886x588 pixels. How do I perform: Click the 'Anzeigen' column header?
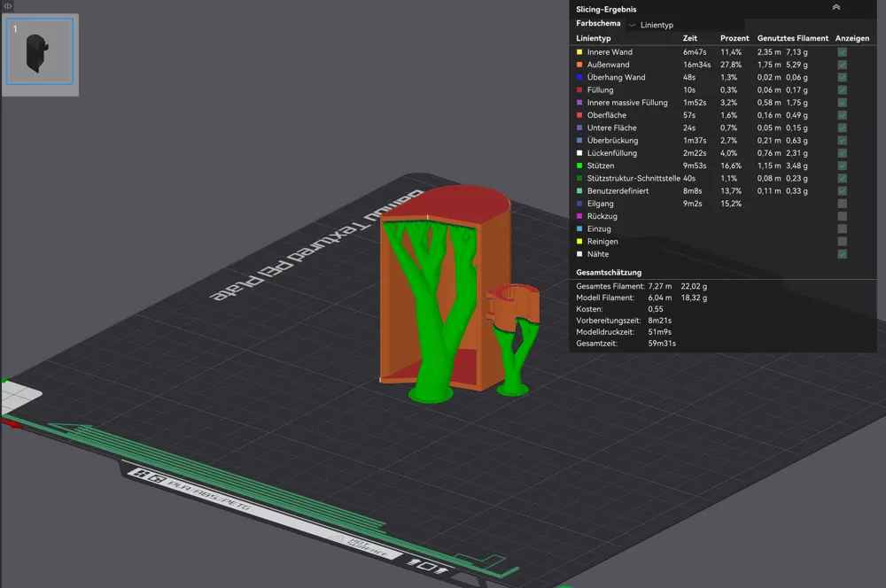pyautogui.click(x=852, y=38)
